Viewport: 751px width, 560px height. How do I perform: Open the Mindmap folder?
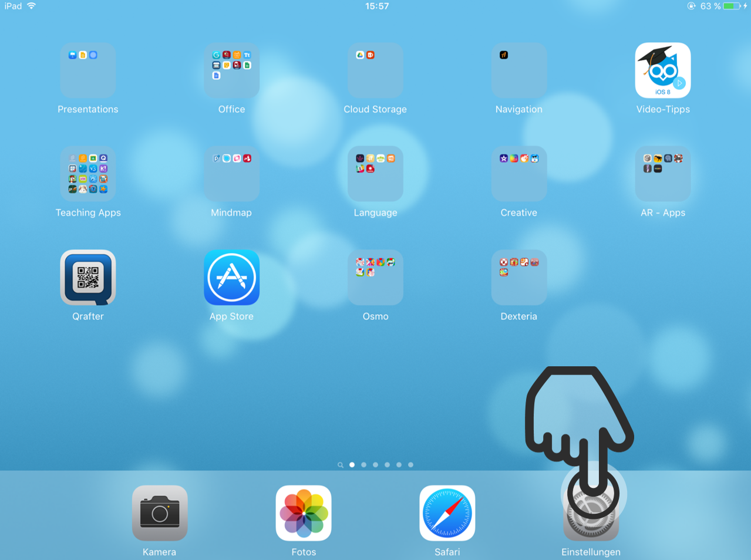pos(231,174)
